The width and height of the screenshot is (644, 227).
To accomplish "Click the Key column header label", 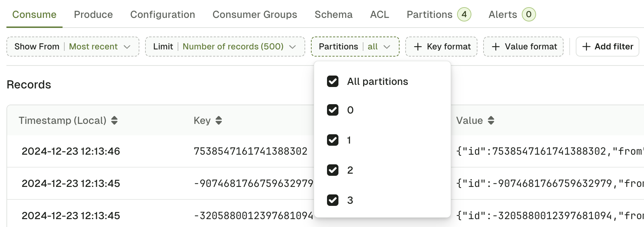I will [202, 120].
